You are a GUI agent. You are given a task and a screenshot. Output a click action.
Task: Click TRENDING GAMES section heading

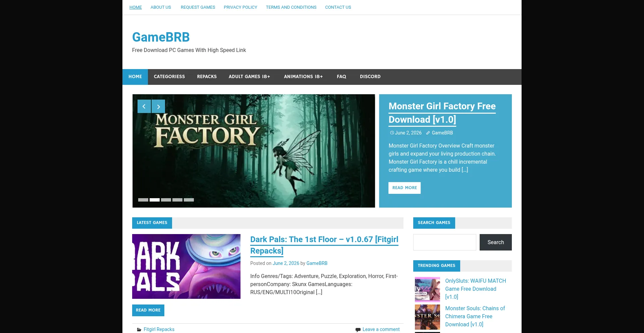click(437, 266)
